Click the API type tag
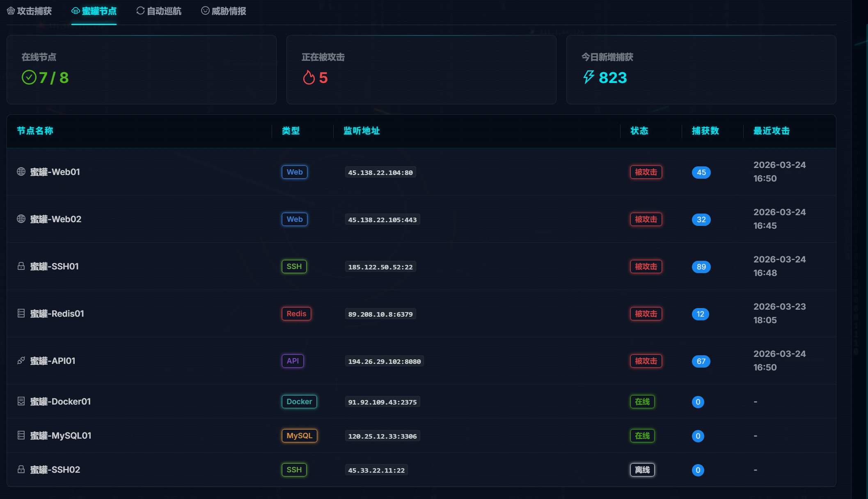The width and height of the screenshot is (868, 499). tap(293, 361)
